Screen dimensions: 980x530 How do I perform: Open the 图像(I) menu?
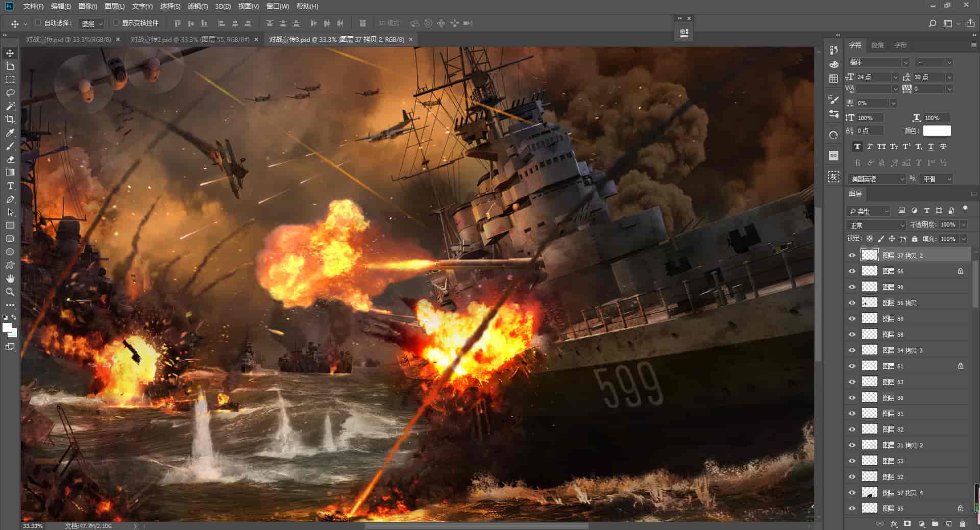click(x=88, y=6)
